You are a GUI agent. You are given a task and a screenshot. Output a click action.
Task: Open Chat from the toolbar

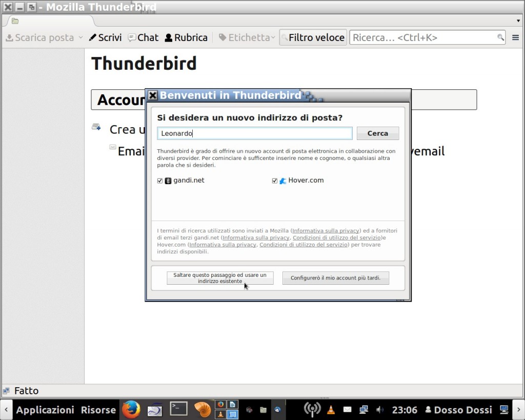(143, 37)
